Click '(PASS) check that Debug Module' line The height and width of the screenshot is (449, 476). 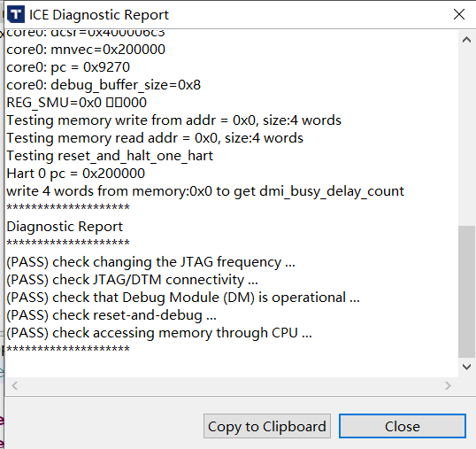183,298
